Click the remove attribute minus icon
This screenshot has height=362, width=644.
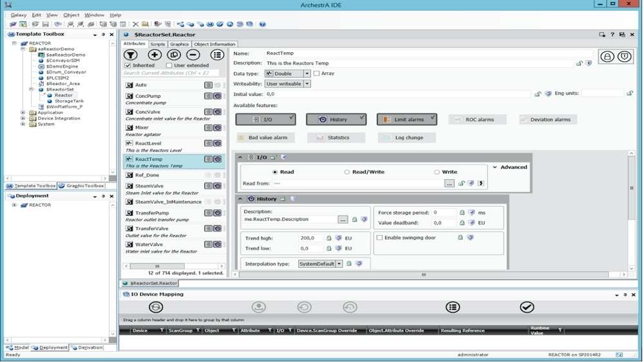[193, 55]
